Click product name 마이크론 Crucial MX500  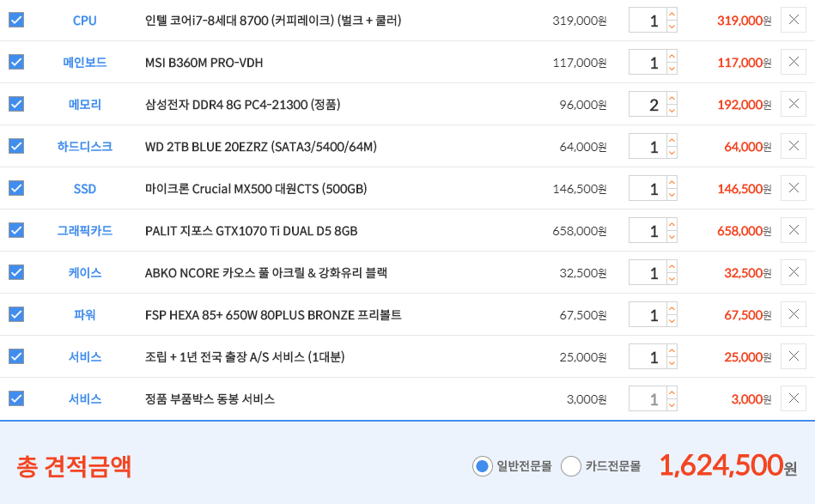pyautogui.click(x=256, y=189)
